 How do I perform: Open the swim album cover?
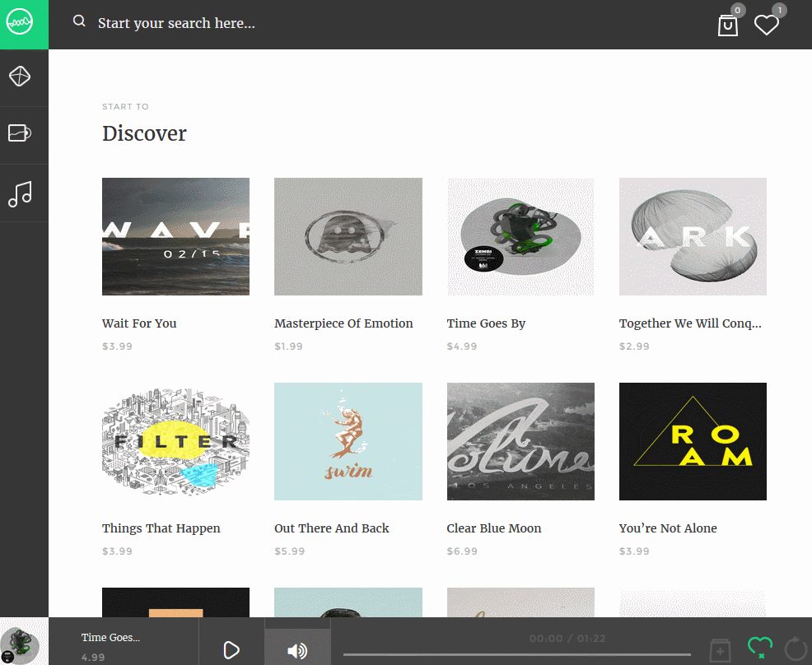(348, 441)
